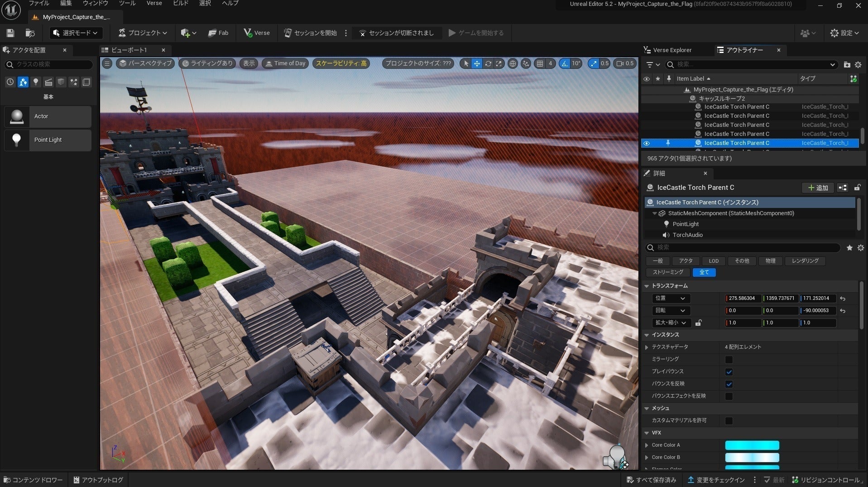
Task: Select the rotate gizmo tool in viewport
Action: [488, 63]
